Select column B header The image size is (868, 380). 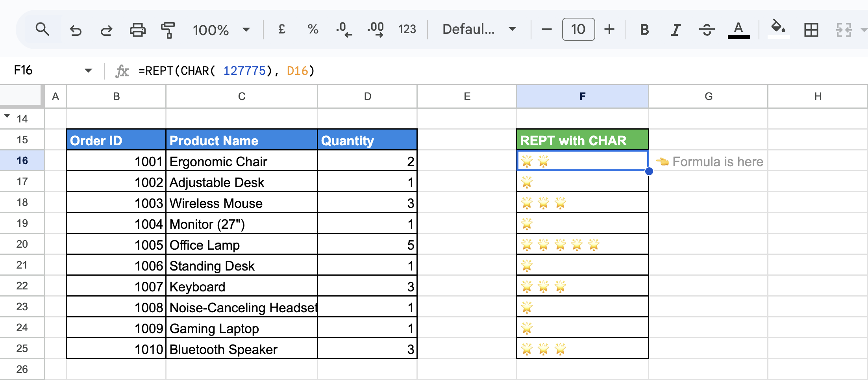point(116,96)
